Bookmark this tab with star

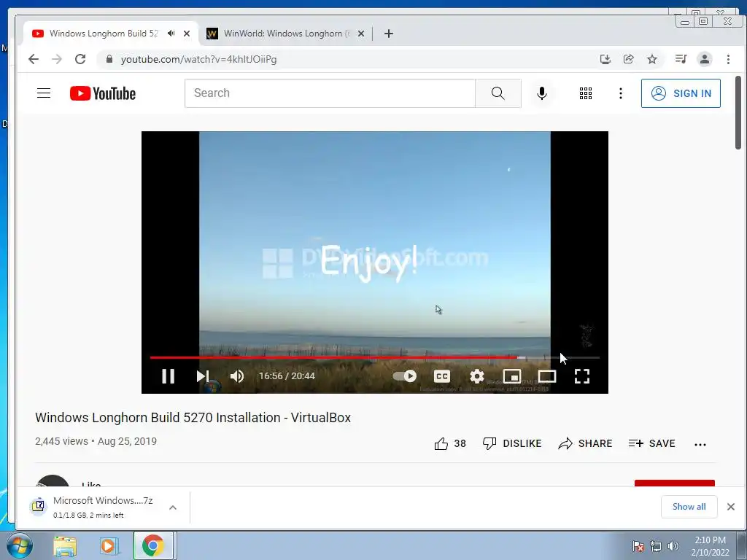[x=651, y=59]
